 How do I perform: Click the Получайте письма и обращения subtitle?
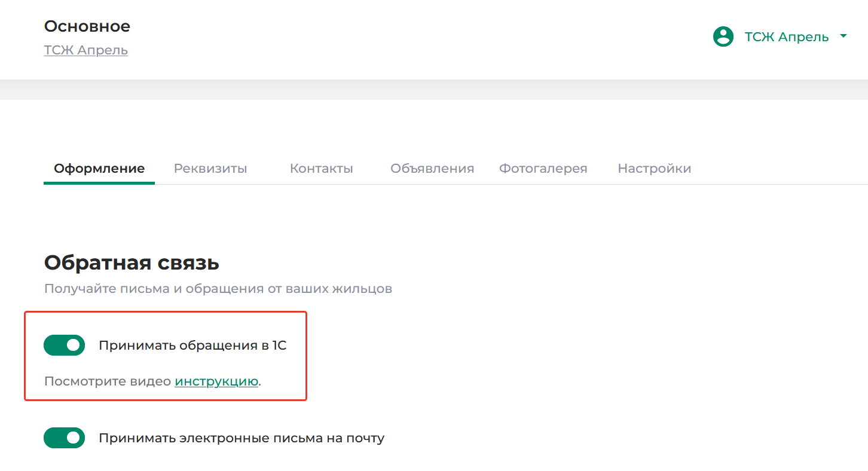218,289
